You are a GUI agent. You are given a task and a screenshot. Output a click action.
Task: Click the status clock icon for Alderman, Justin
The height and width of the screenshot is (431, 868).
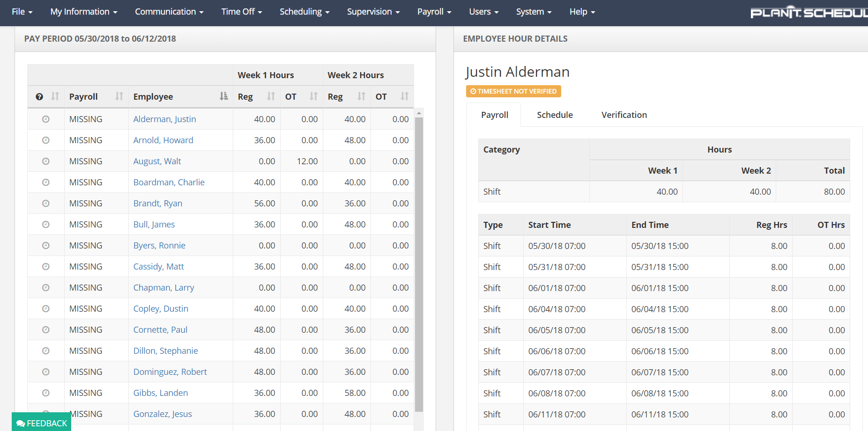pyautogui.click(x=46, y=119)
